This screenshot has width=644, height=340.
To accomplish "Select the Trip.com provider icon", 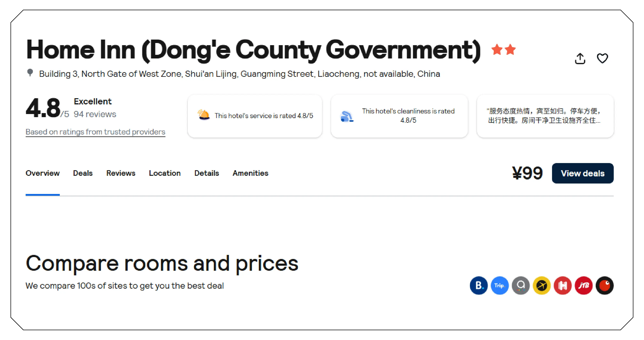I will 500,285.
